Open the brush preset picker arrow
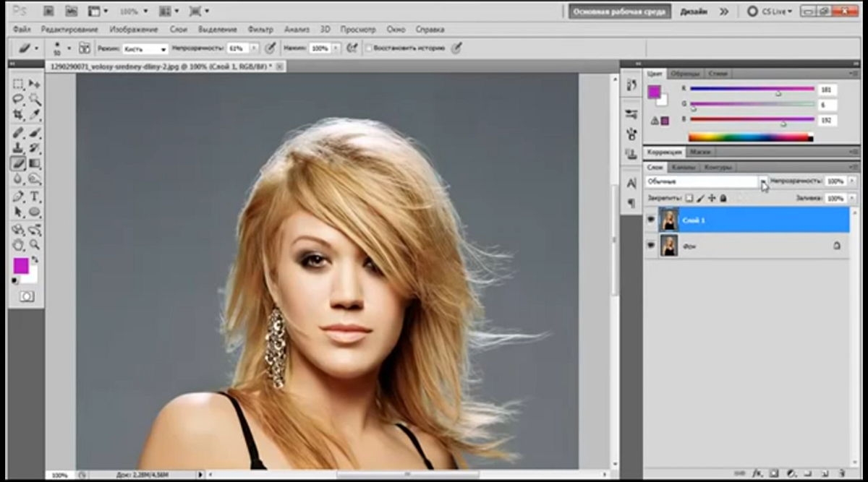Viewport: 868px width, 482px height. (x=69, y=48)
